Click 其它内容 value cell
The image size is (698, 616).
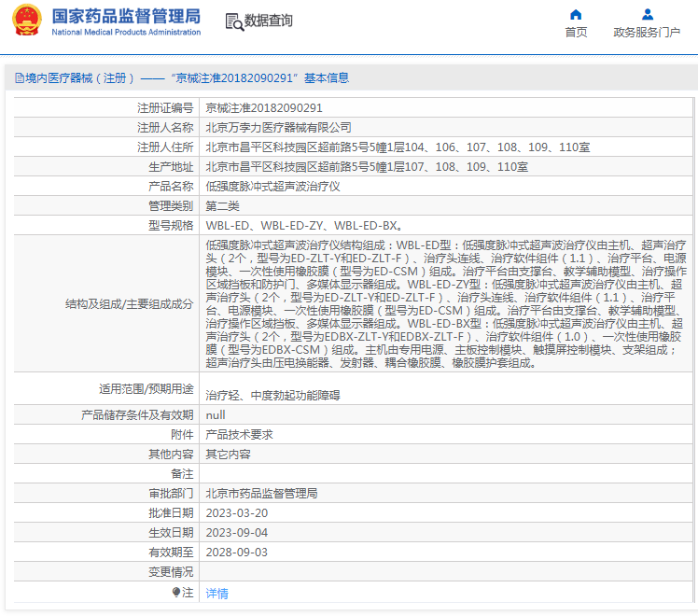click(228, 455)
